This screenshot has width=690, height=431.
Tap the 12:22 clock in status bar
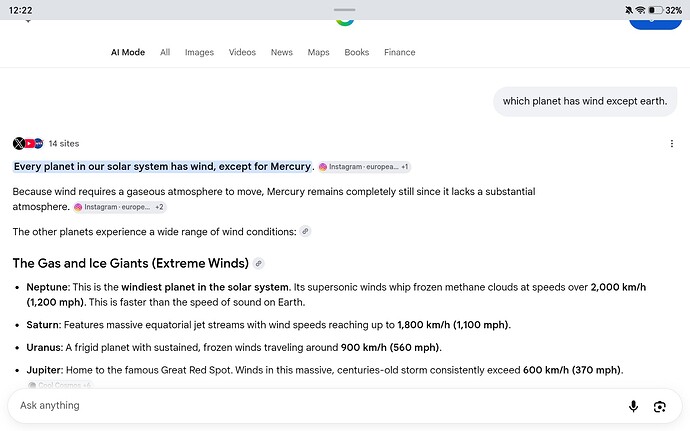pyautogui.click(x=21, y=10)
